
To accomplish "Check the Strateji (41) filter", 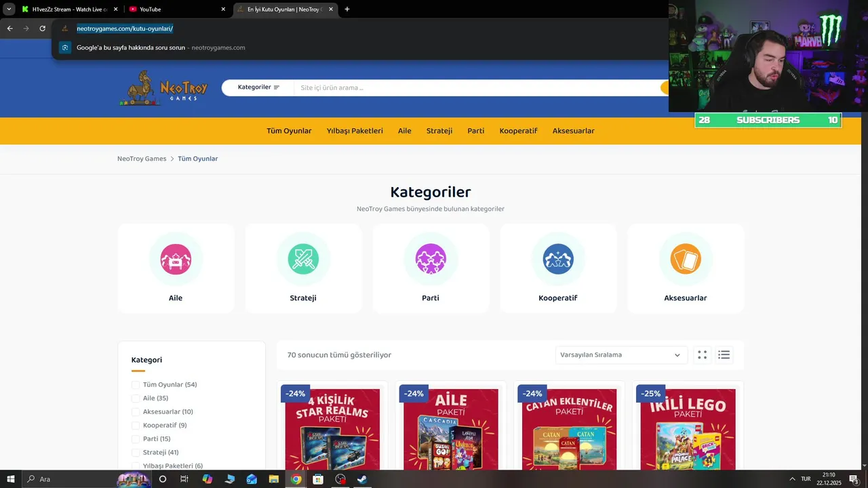I will [x=136, y=453].
